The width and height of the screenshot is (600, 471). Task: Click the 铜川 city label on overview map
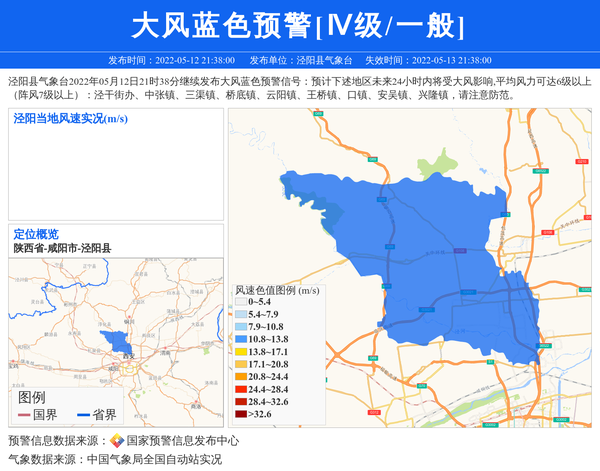130,322
